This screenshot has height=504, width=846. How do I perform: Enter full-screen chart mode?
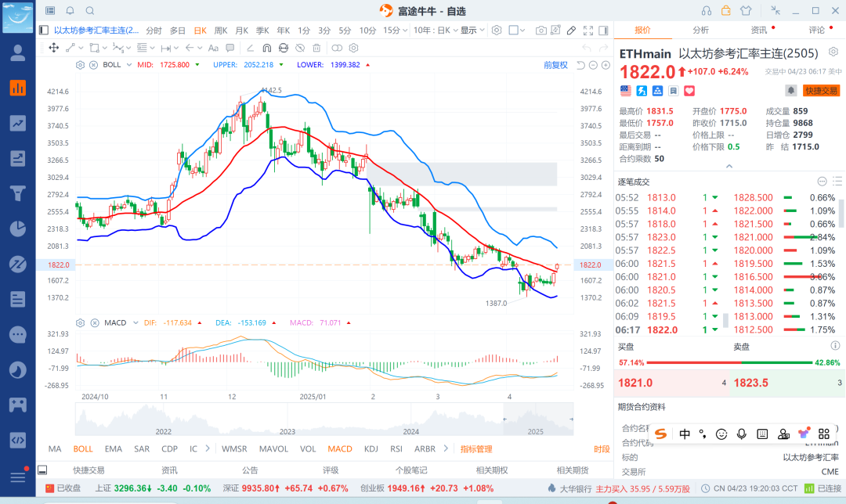pyautogui.click(x=588, y=31)
